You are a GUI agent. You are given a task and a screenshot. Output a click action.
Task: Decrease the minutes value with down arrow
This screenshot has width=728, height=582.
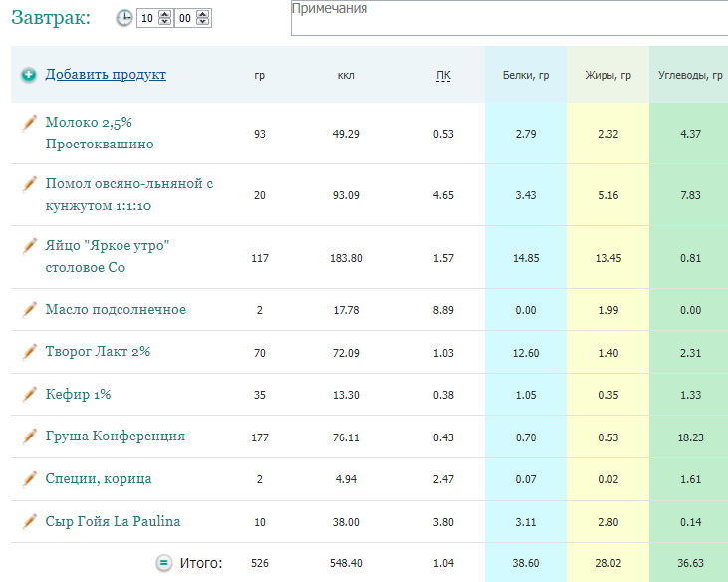[203, 22]
